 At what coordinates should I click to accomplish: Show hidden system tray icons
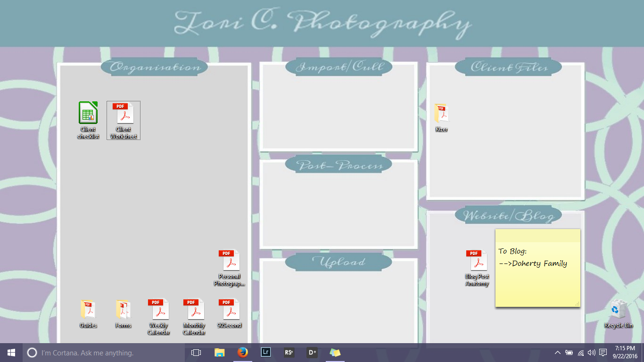tap(558, 353)
